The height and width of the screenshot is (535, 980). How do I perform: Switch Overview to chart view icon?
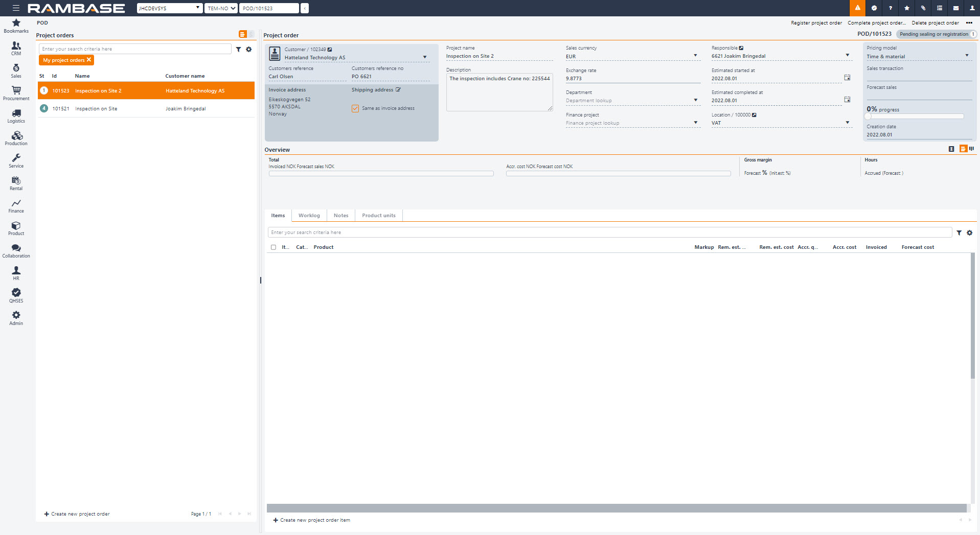(x=972, y=149)
